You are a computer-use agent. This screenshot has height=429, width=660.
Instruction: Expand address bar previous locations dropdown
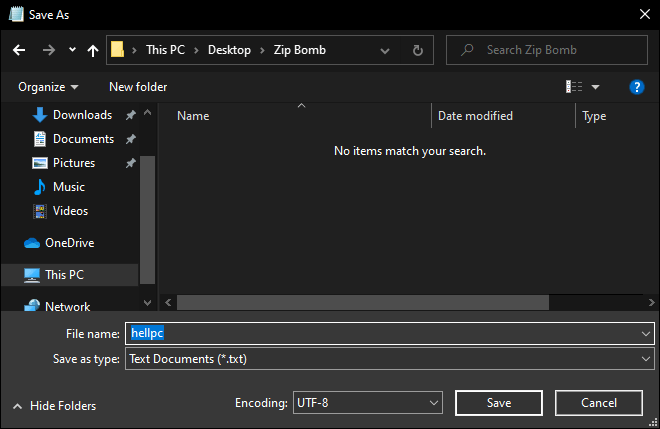(385, 51)
